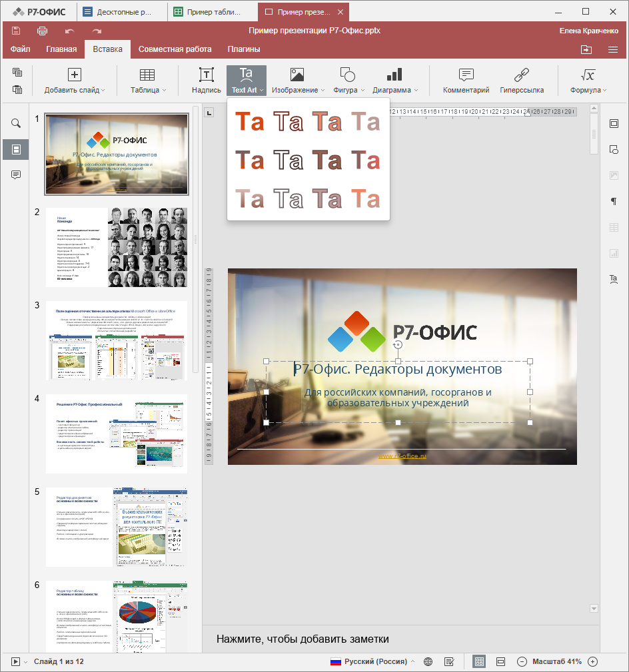Switch to the Десктопные р... document tab

[122, 12]
